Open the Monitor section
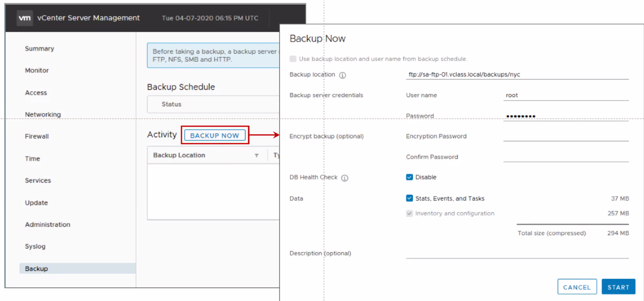The height and width of the screenshot is (301, 644). (37, 70)
